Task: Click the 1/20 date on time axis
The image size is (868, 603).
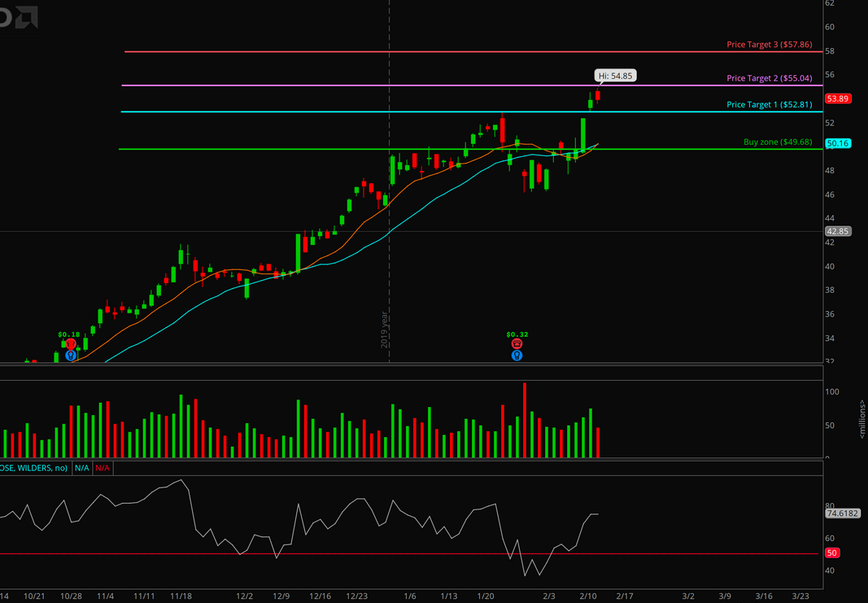Action: click(486, 596)
